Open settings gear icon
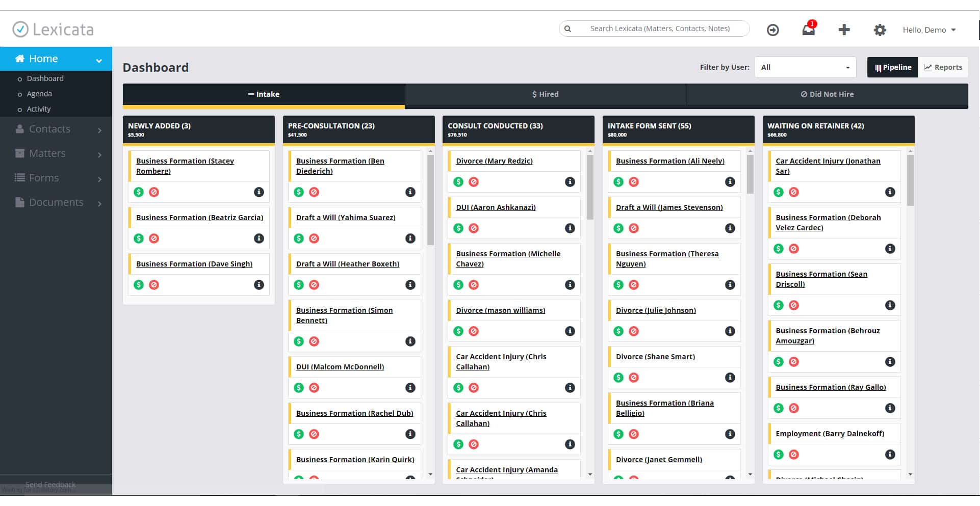Screen dimensions: 980x506 tap(880, 30)
